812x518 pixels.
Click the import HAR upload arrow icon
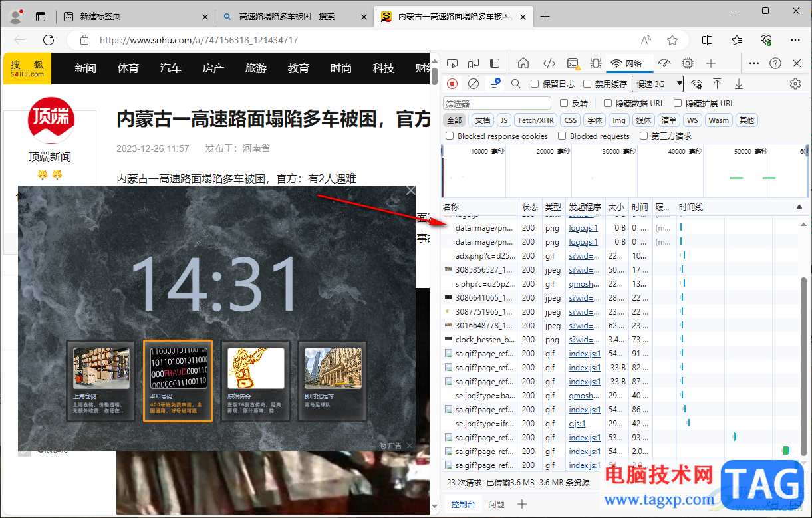click(717, 84)
